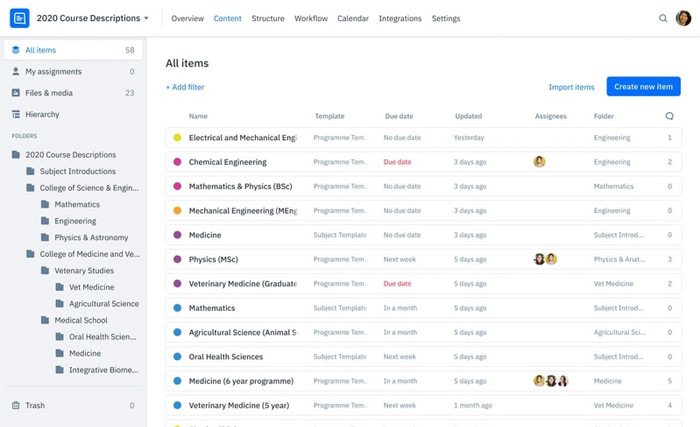Click the comments column header icon

[669, 116]
